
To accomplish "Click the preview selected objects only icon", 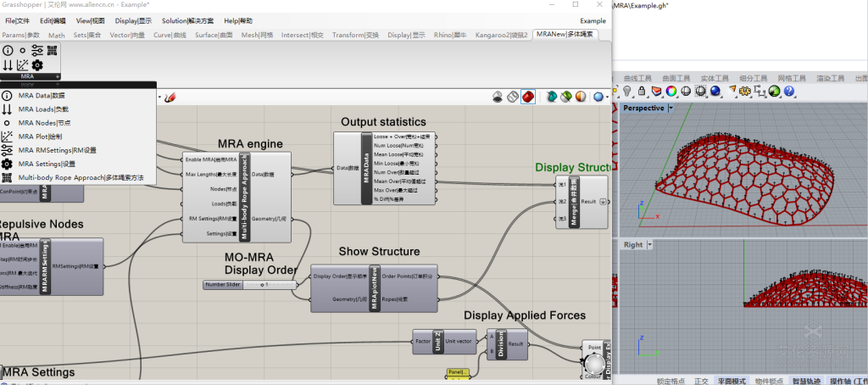I will [x=565, y=97].
